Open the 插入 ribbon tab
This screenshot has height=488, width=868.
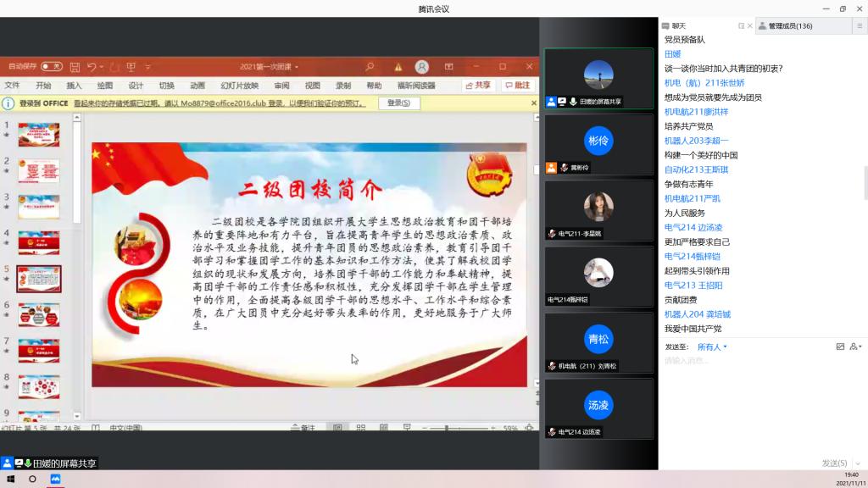75,86
